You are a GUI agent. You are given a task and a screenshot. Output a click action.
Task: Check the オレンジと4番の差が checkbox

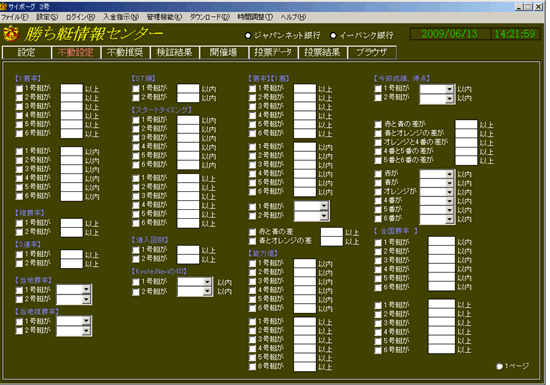[x=378, y=143]
